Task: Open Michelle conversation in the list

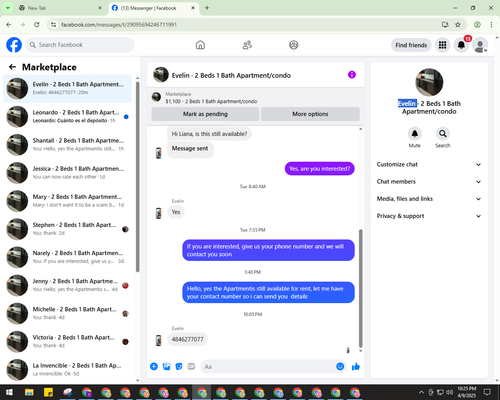Action: tap(67, 313)
